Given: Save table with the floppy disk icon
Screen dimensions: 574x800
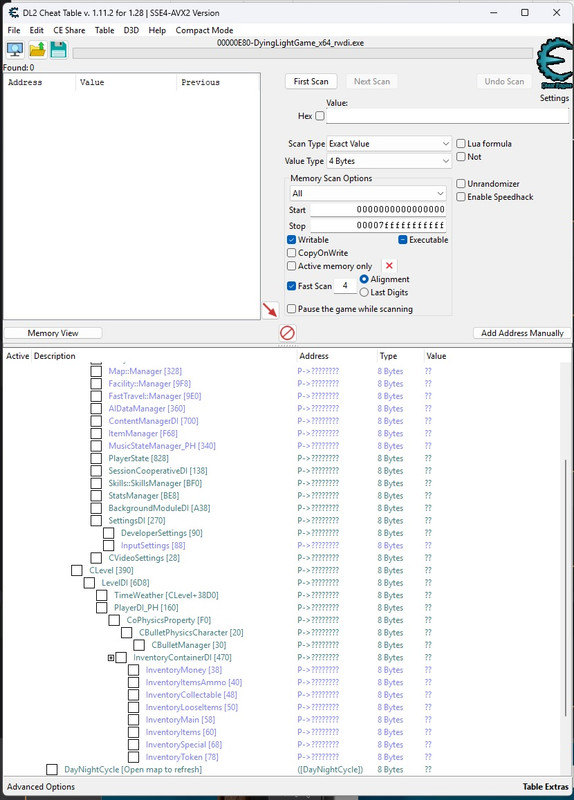Looking at the screenshot, I should (59, 50).
